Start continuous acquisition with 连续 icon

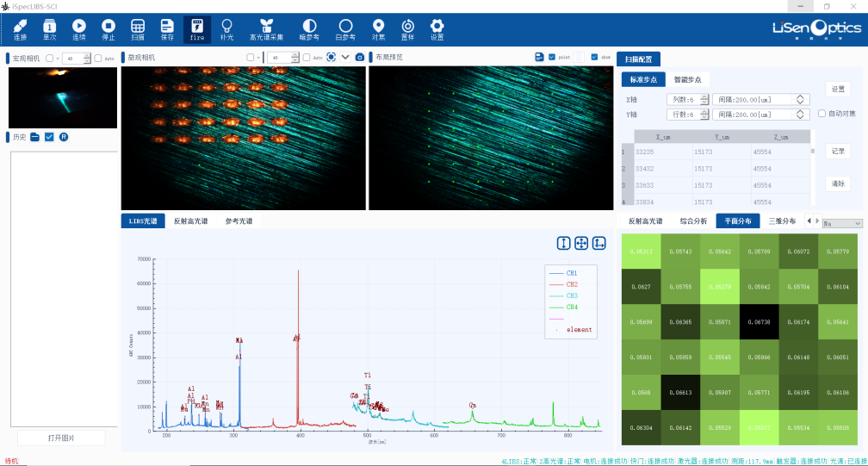pos(79,30)
